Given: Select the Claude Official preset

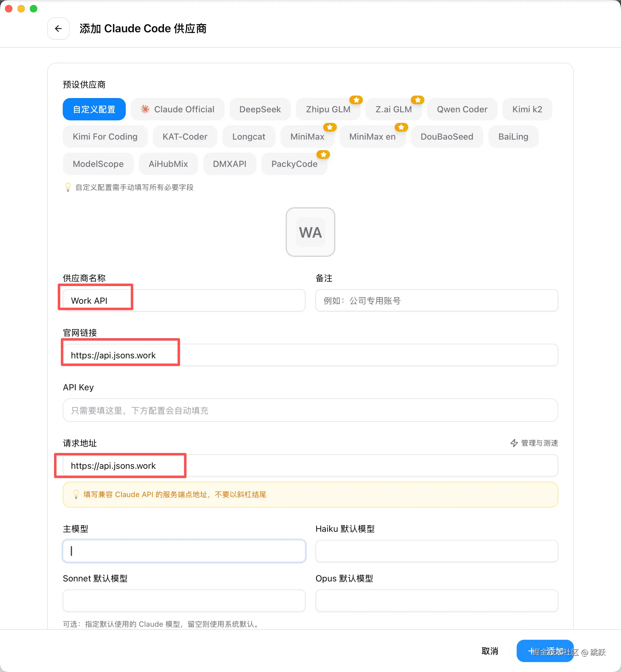Looking at the screenshot, I should click(177, 109).
